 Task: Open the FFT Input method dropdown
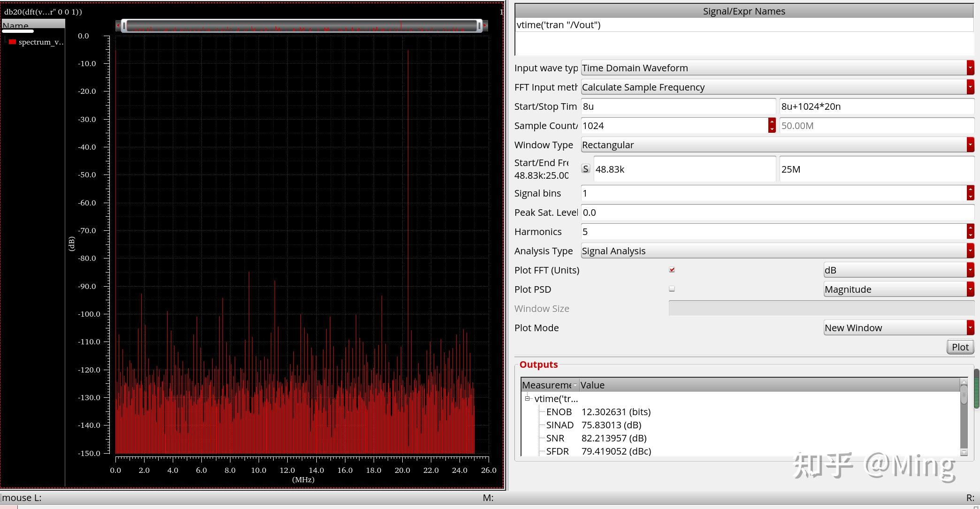pyautogui.click(x=970, y=87)
